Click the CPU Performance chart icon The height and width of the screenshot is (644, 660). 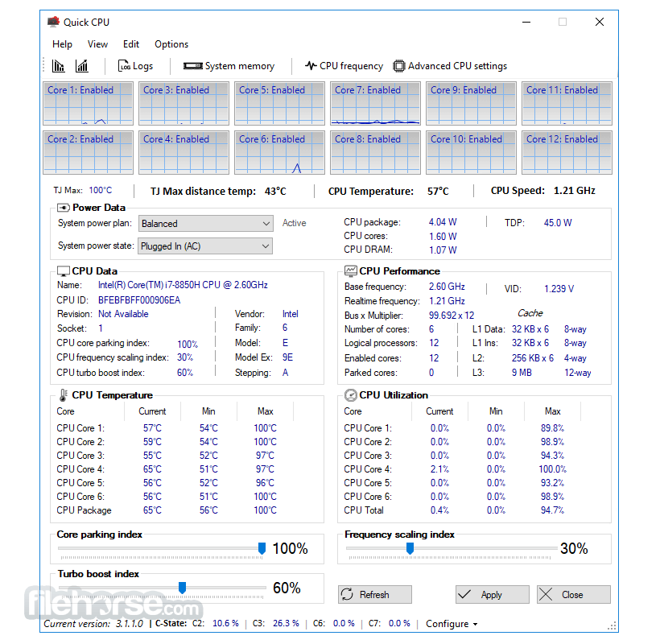pyautogui.click(x=351, y=270)
